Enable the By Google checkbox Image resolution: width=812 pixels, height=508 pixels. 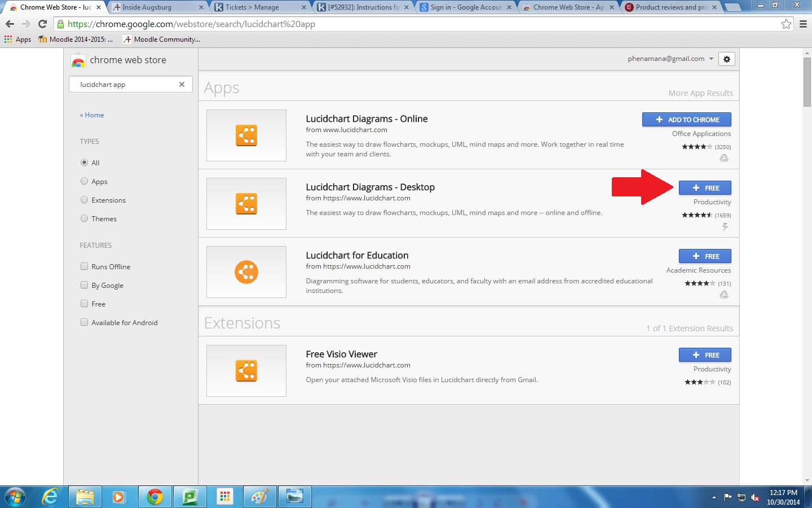[84, 285]
